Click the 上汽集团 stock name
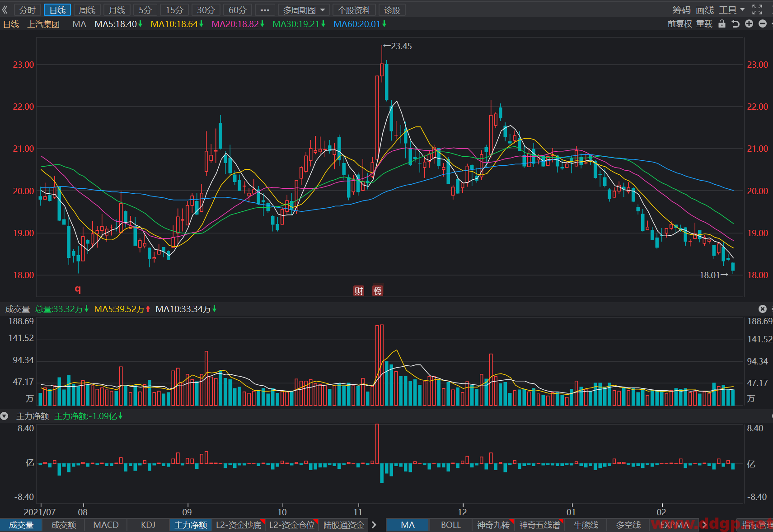 [43, 24]
